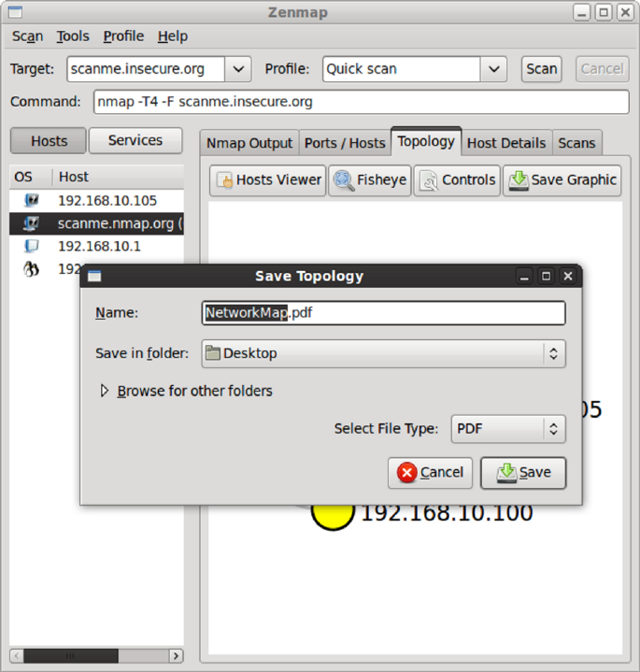This screenshot has height=672, width=640.
Task: Select the Hosts view button
Action: click(x=49, y=140)
